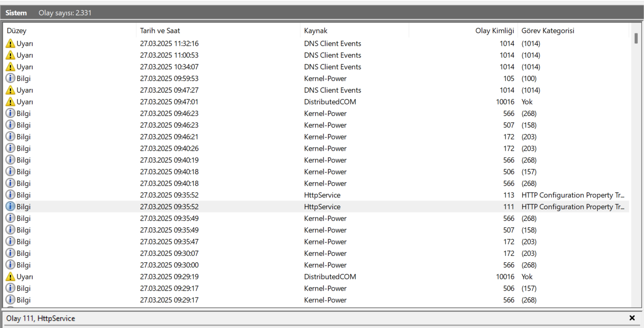Image resolution: width=644 pixels, height=328 pixels.
Task: Click info icon of HttpService event 113
Action: click(10, 195)
